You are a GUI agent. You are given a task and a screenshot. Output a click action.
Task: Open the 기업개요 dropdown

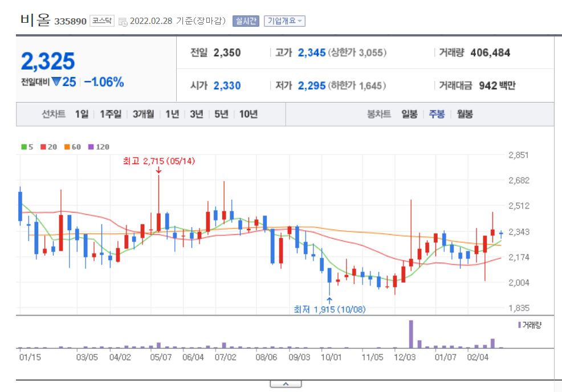pyautogui.click(x=284, y=21)
